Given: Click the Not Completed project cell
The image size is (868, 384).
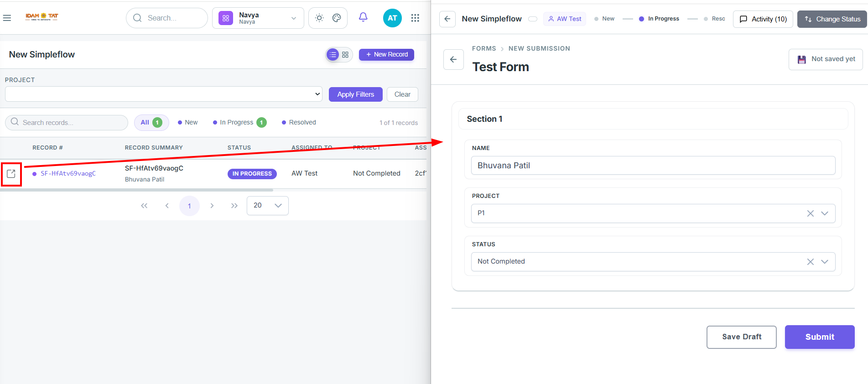Looking at the screenshot, I should [377, 173].
